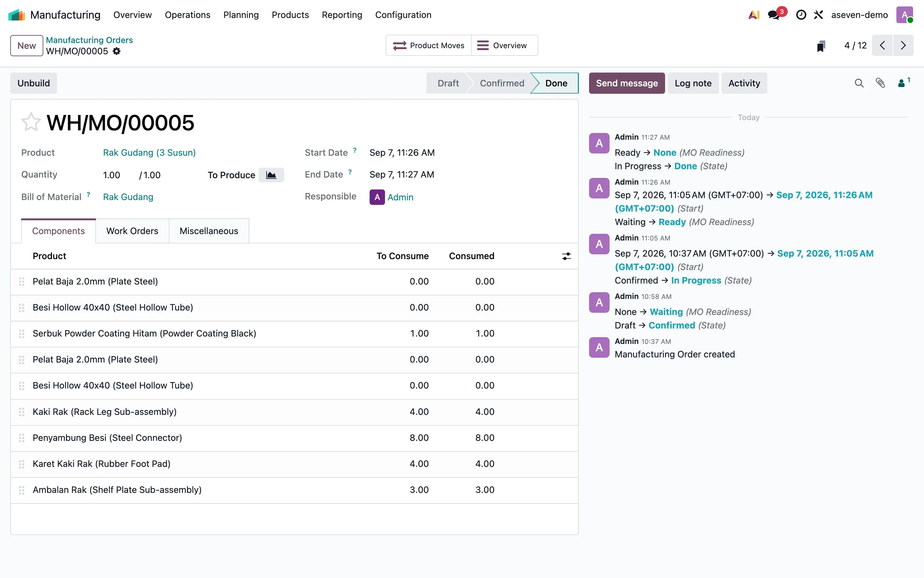
Task: Open the gear actions menu beside WH/MO/00005
Action: (117, 51)
